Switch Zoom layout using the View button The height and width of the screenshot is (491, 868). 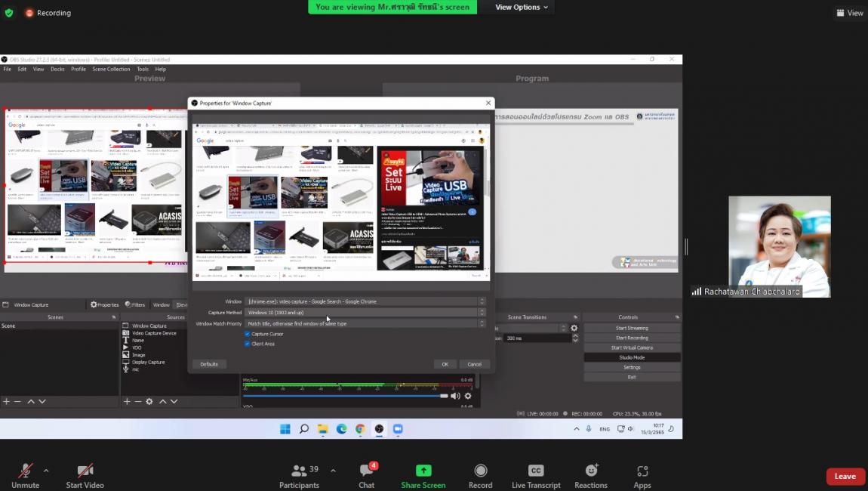coord(850,13)
